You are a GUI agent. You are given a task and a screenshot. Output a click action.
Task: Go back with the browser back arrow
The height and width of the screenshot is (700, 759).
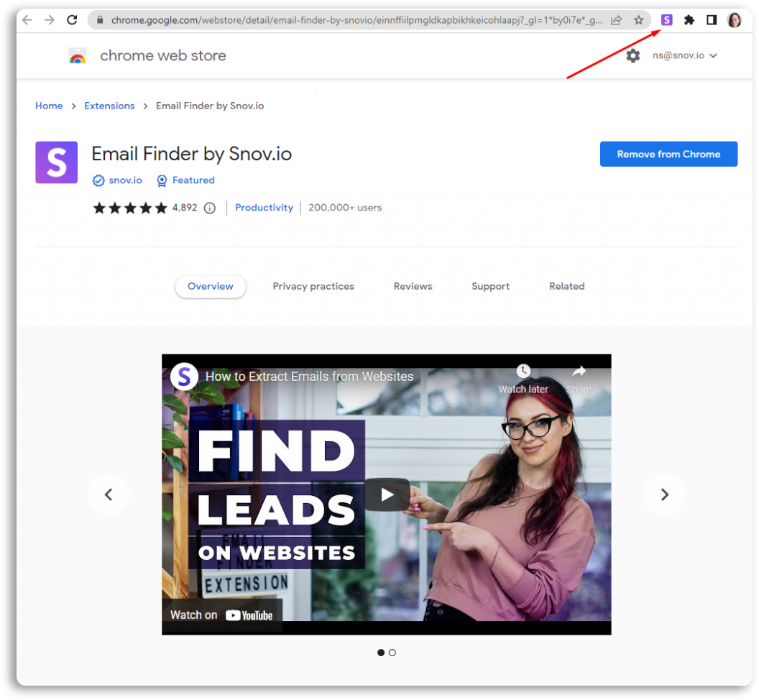(x=27, y=20)
